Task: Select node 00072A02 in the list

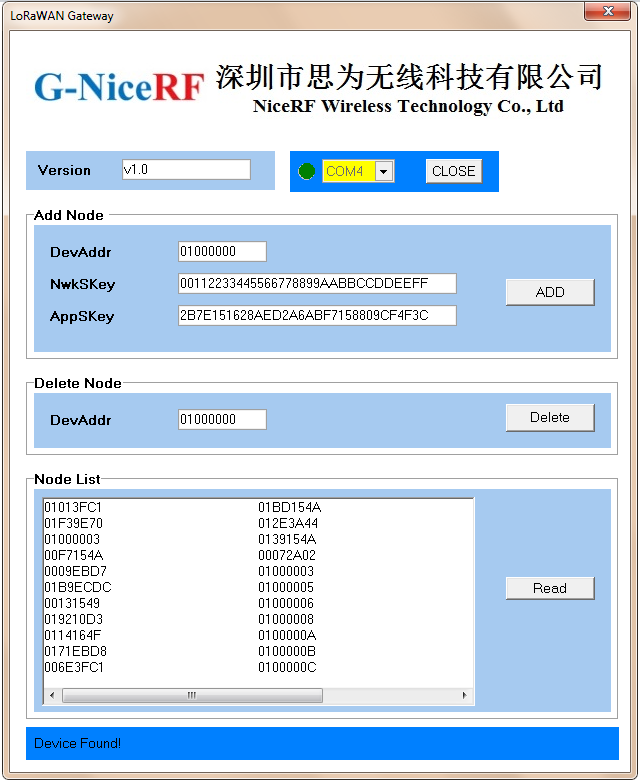Action: point(287,555)
